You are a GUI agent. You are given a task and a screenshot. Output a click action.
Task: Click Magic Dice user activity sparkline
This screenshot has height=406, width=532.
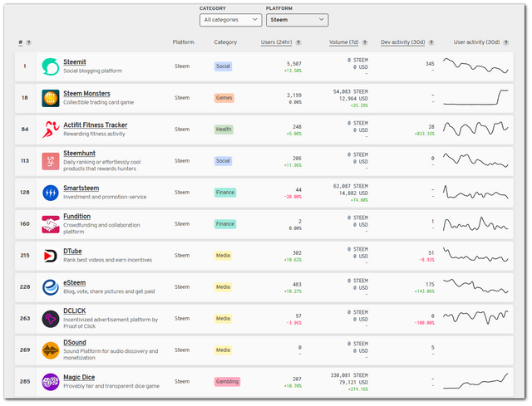(475, 381)
